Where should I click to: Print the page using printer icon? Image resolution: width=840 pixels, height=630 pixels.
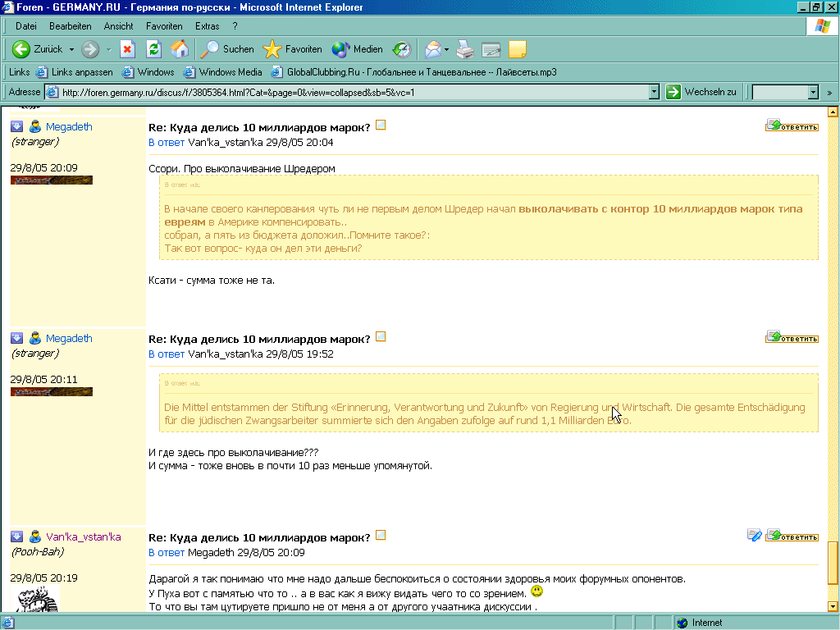click(465, 49)
